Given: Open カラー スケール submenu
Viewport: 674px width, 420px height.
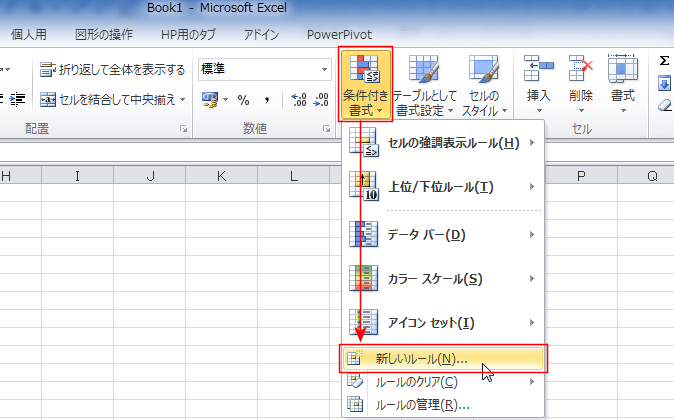Looking at the screenshot, I should (x=443, y=279).
